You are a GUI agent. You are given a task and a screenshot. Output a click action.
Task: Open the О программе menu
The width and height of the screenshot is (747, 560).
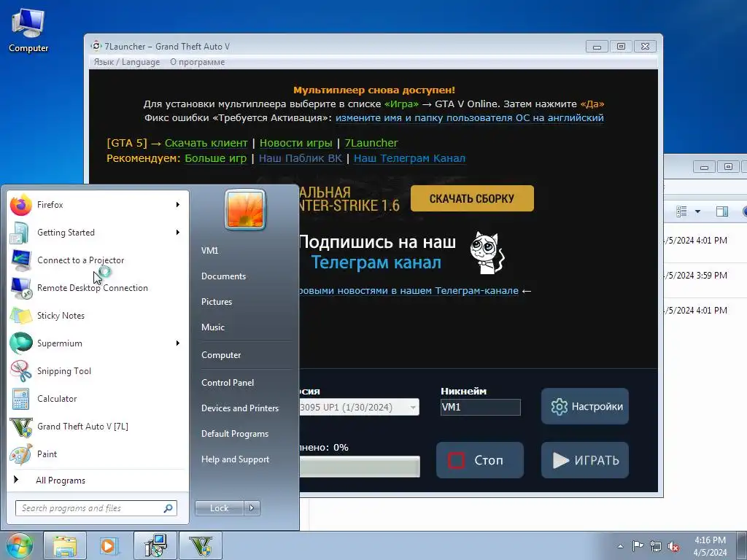coord(197,62)
